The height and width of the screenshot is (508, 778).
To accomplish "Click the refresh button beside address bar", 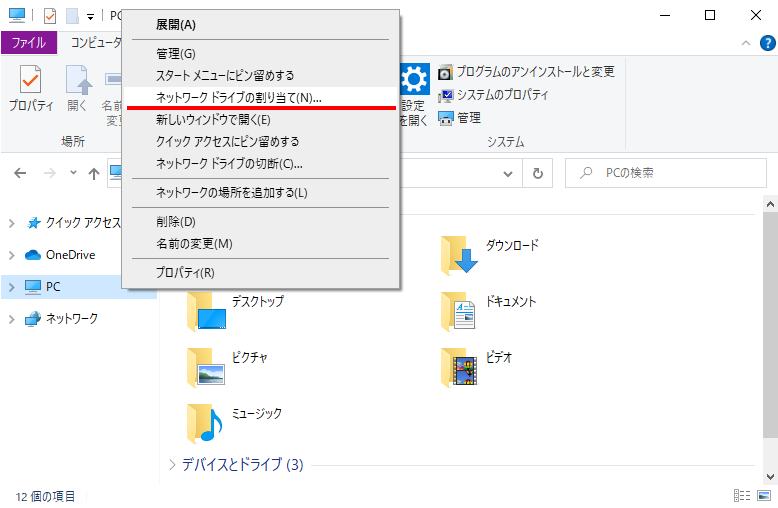I will [538, 173].
